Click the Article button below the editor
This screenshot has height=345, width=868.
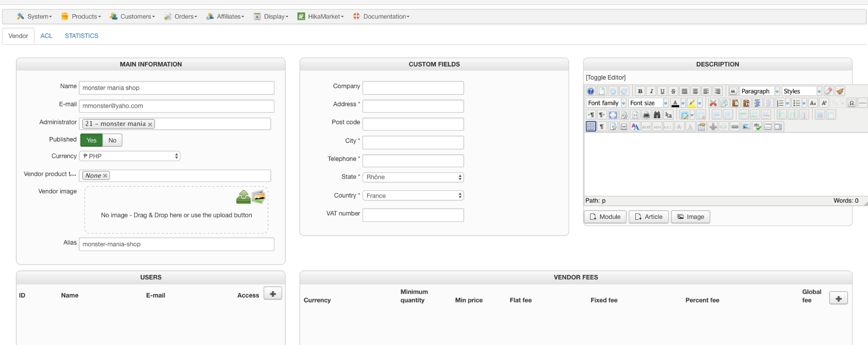tap(649, 217)
